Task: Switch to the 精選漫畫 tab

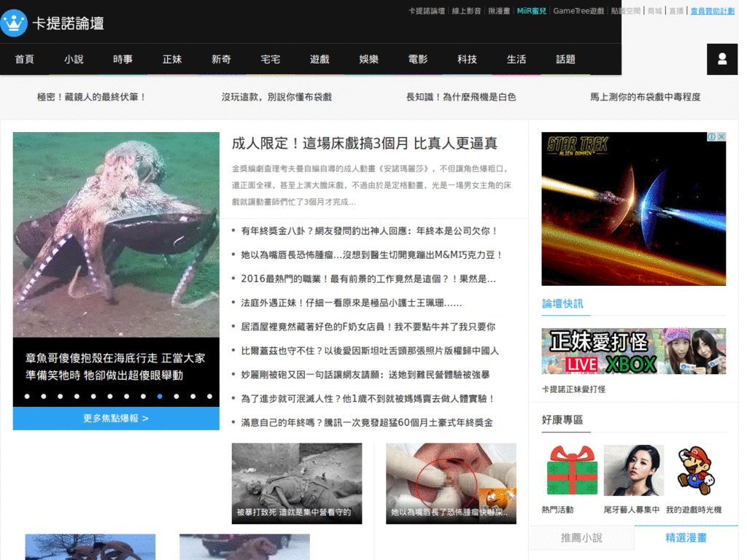Action: pyautogui.click(x=686, y=538)
